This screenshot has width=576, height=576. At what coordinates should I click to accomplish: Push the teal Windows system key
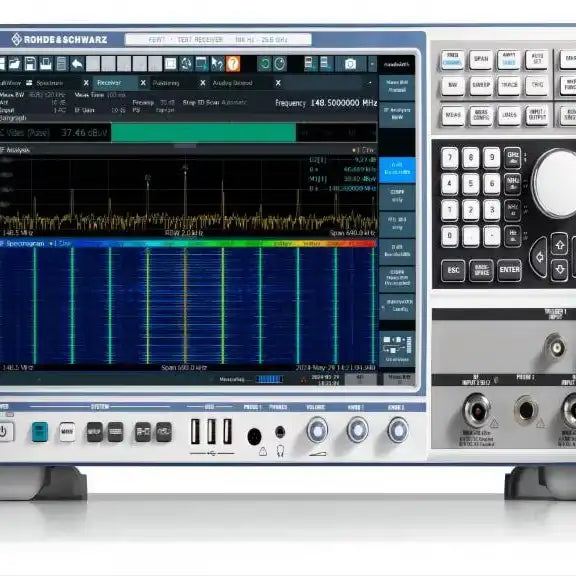40,432
